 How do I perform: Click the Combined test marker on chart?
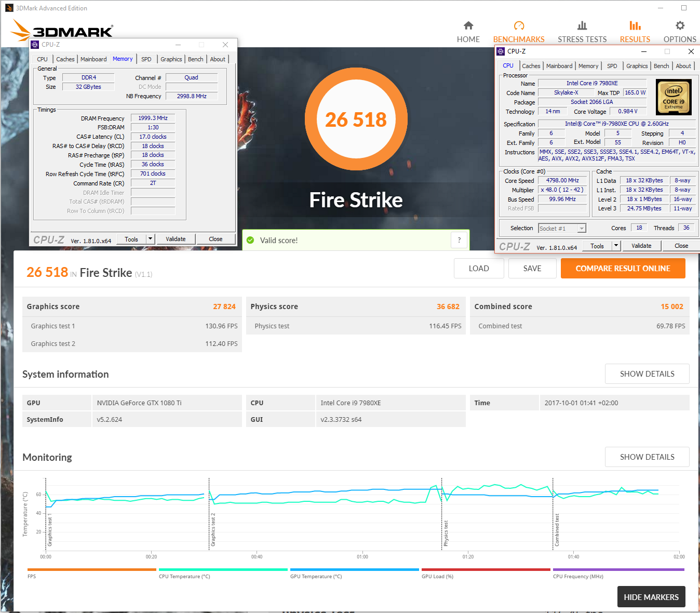557,530
